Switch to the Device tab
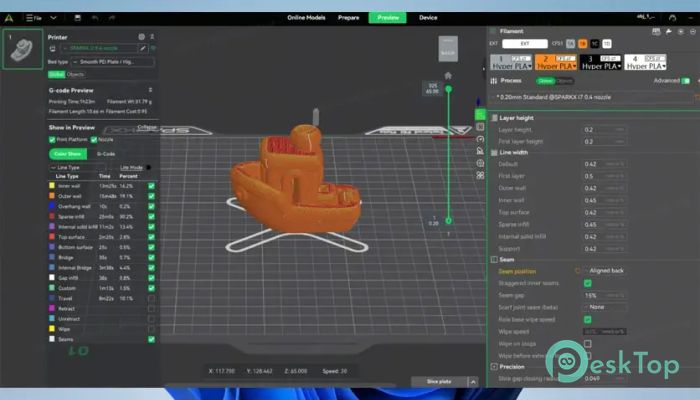This screenshot has width=700, height=400. coord(428,18)
